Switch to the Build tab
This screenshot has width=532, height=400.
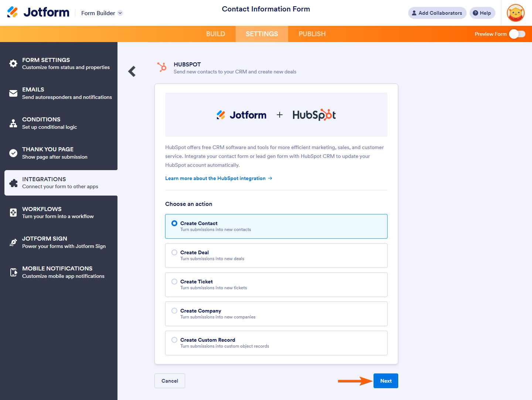coord(216,34)
